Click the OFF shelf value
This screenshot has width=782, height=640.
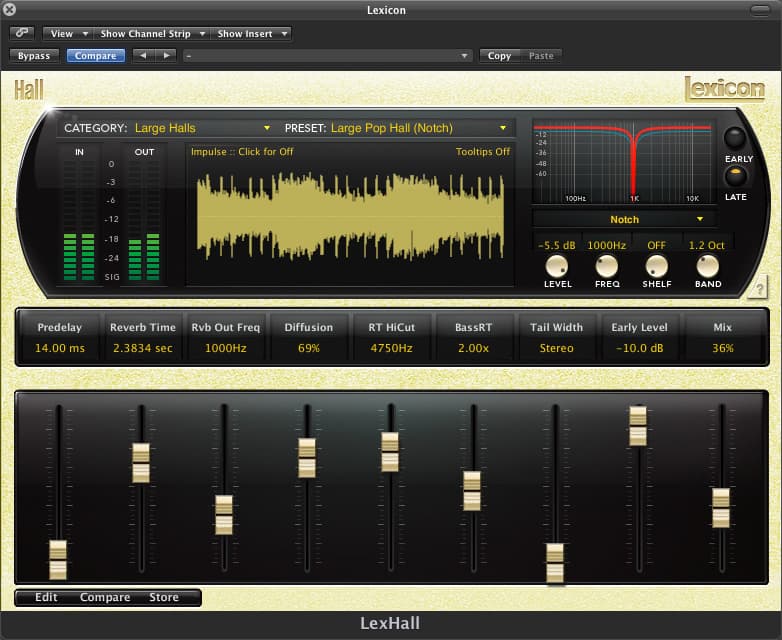656,245
